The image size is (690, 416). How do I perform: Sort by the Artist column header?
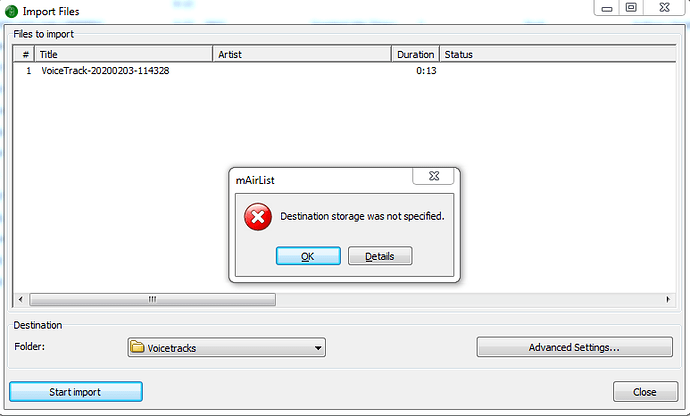click(x=302, y=55)
